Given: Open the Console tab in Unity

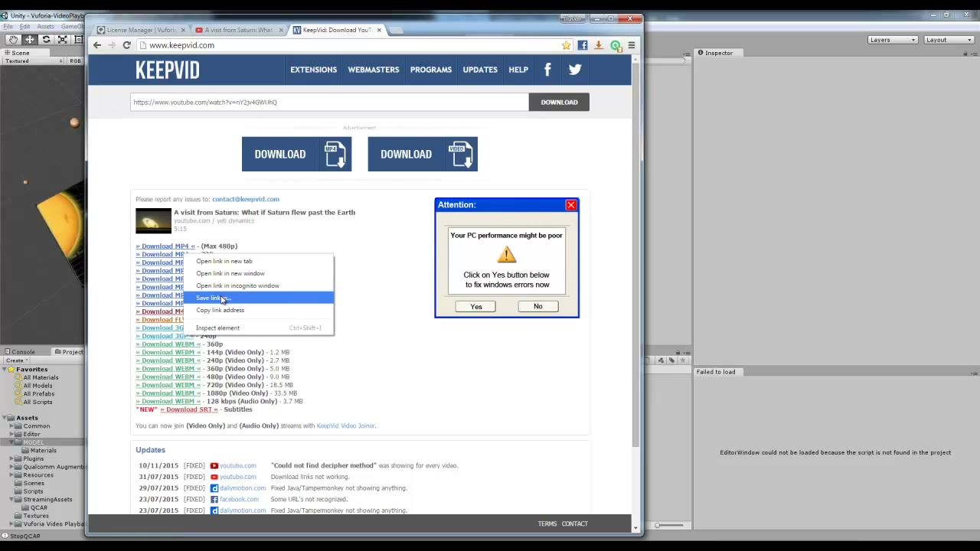Looking at the screenshot, I should pos(20,352).
